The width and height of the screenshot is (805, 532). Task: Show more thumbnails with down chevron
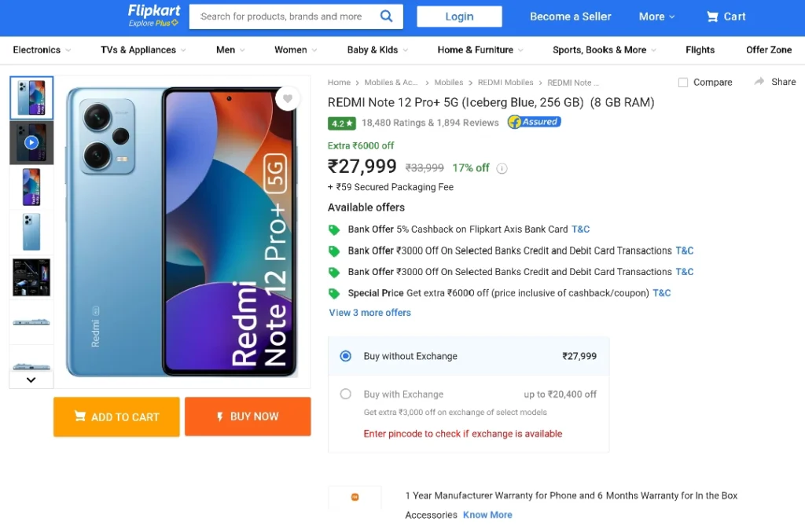point(31,380)
